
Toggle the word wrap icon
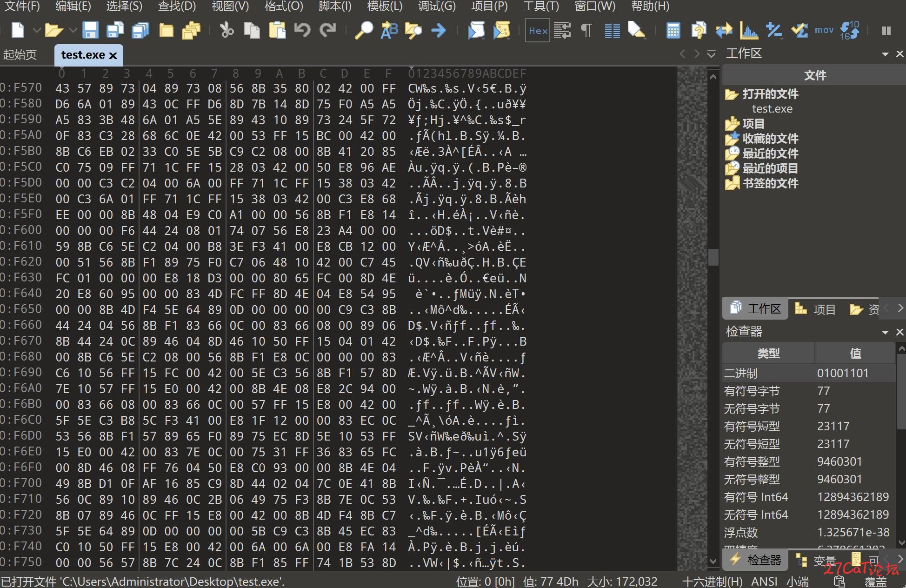562,31
